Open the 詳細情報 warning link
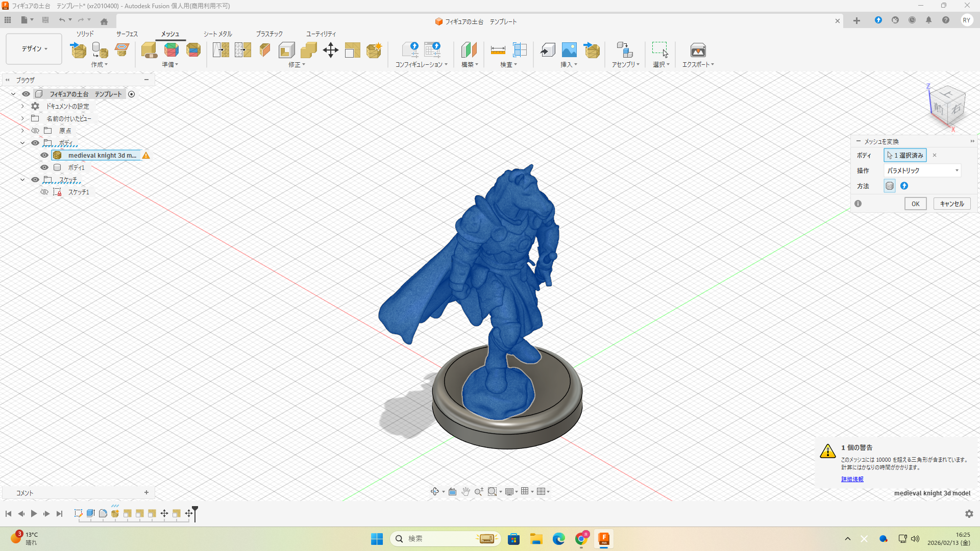The height and width of the screenshot is (551, 980). coord(852,479)
